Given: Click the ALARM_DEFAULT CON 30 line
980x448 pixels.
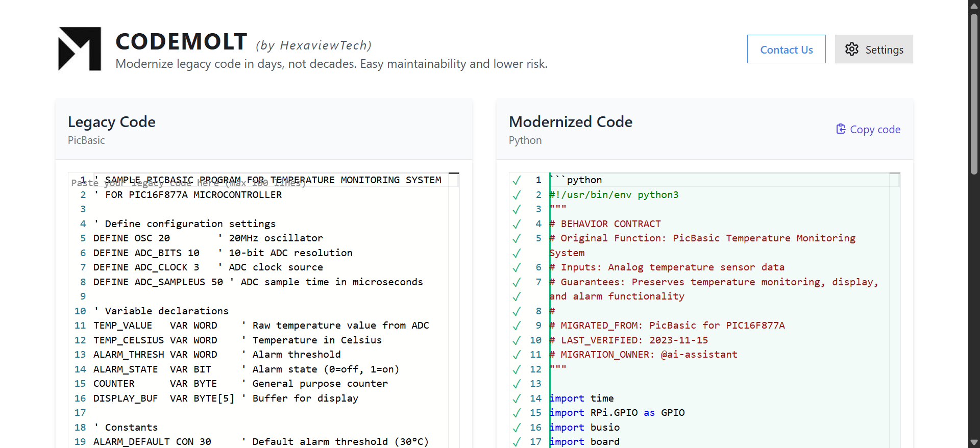Looking at the screenshot, I should [x=152, y=442].
